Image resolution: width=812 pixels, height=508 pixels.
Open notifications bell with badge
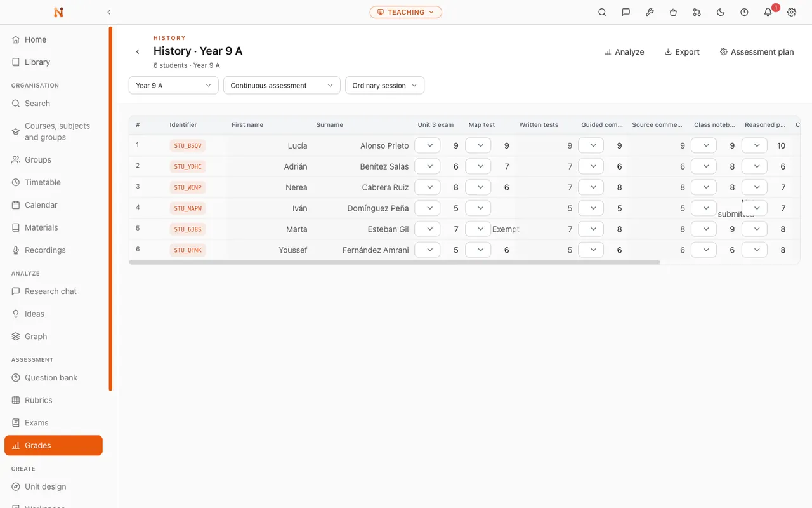coord(768,12)
